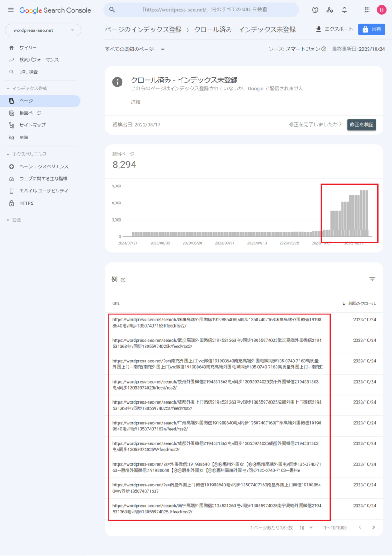Click the 共有 share button
Image resolution: width=392 pixels, height=556 pixels.
(372, 29)
